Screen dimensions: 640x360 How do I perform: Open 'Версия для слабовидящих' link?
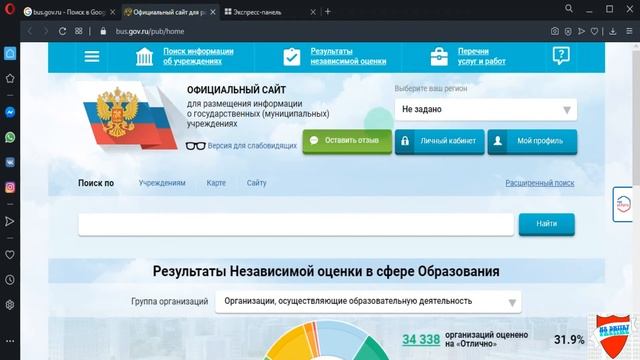(252, 146)
